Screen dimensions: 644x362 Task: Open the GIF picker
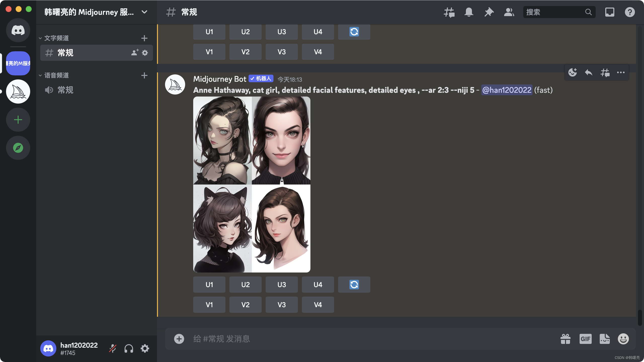click(585, 339)
